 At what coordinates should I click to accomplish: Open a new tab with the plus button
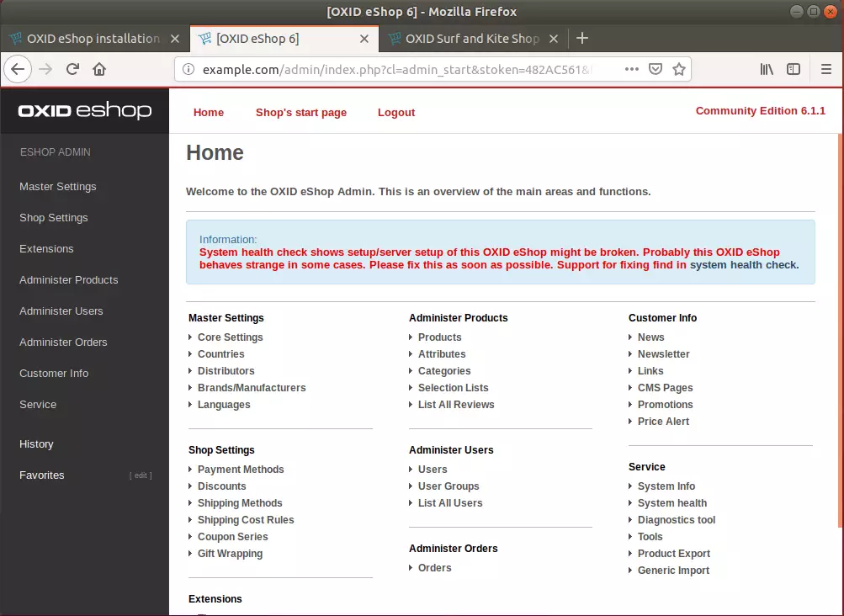[581, 38]
